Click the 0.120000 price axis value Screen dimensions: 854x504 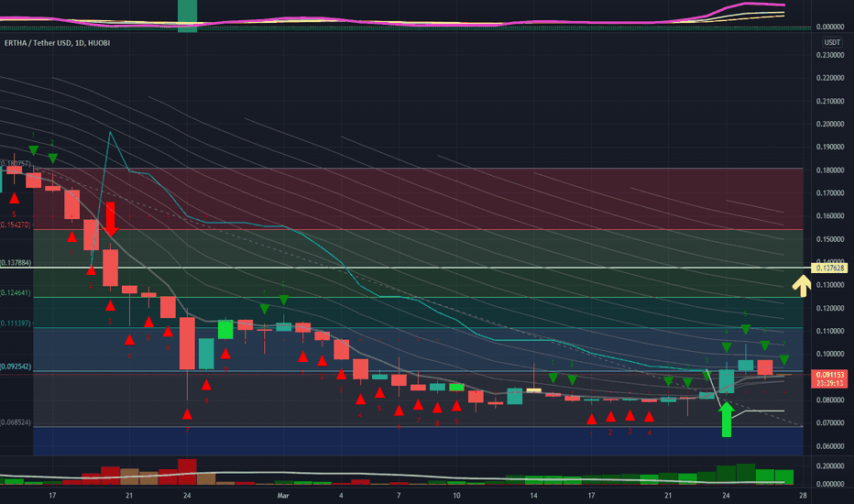pos(830,308)
